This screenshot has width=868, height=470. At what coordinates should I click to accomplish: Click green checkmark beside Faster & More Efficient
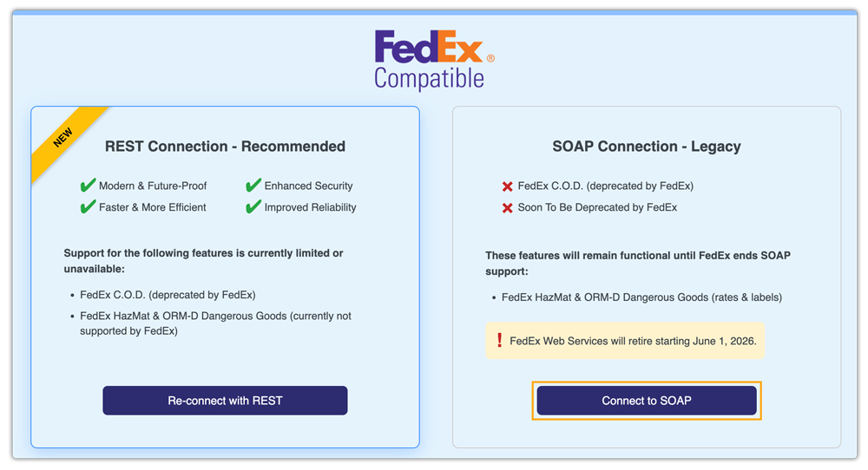88,207
